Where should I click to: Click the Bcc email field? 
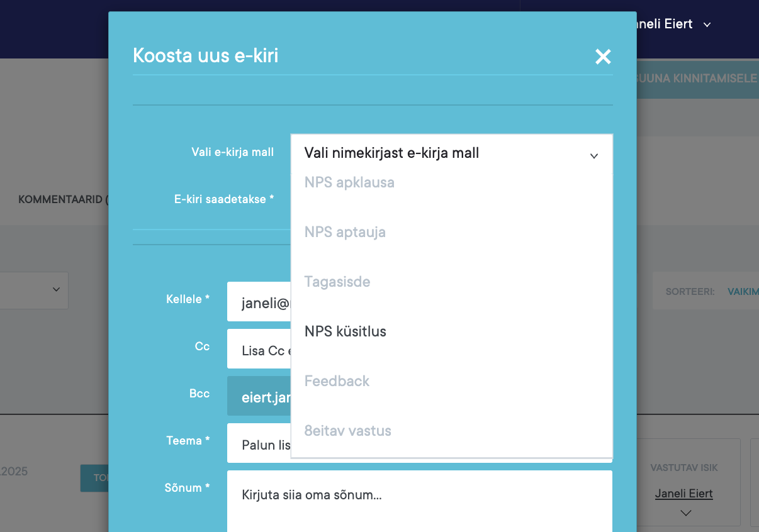click(x=259, y=397)
